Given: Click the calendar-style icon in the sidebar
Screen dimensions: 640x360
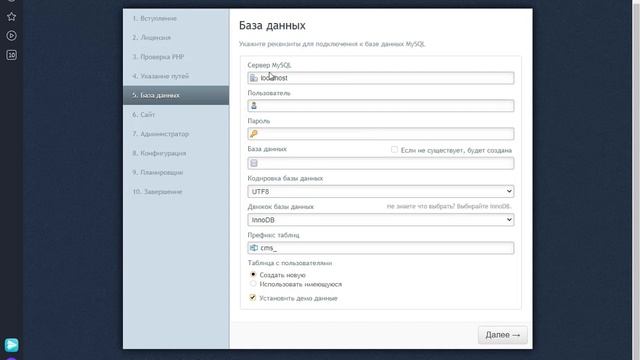Looking at the screenshot, I should pyautogui.click(x=11, y=55).
